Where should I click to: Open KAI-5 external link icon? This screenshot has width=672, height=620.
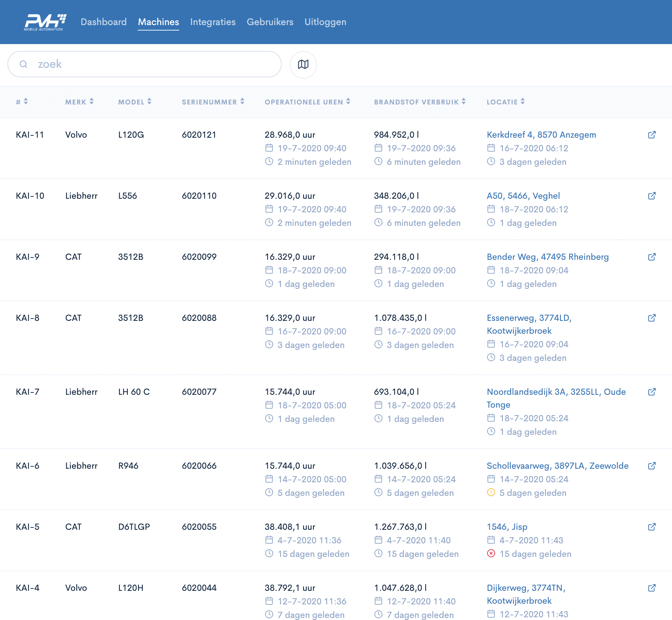coord(652,527)
